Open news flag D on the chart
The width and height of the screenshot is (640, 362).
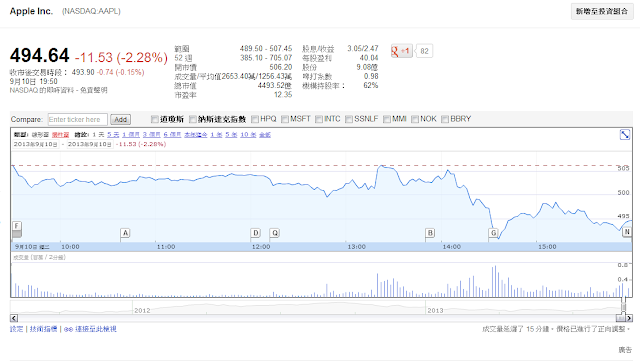coord(256,233)
